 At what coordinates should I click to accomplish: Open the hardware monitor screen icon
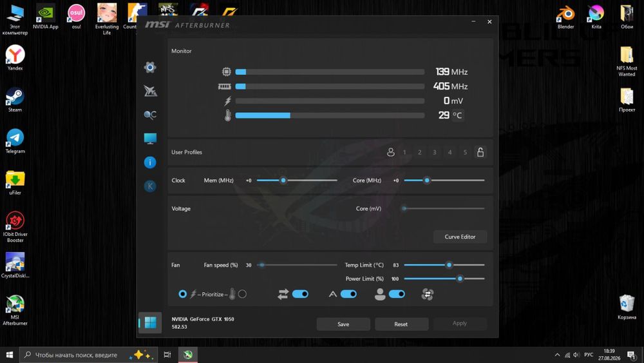[150, 139]
